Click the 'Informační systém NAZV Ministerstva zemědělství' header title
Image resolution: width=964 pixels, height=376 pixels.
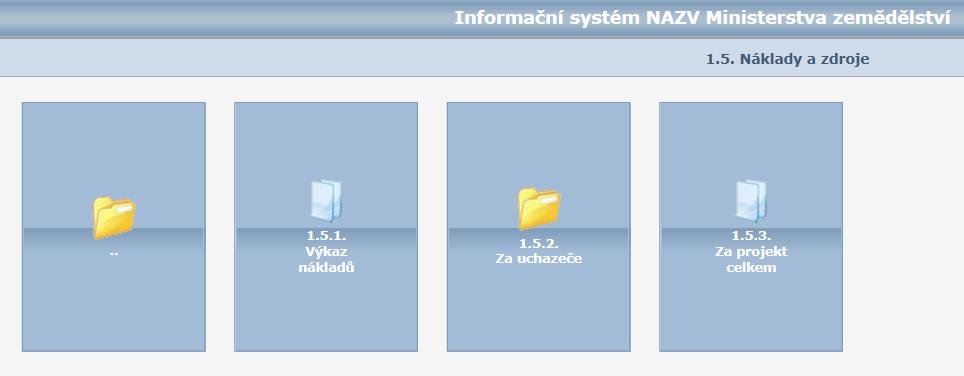coord(703,18)
